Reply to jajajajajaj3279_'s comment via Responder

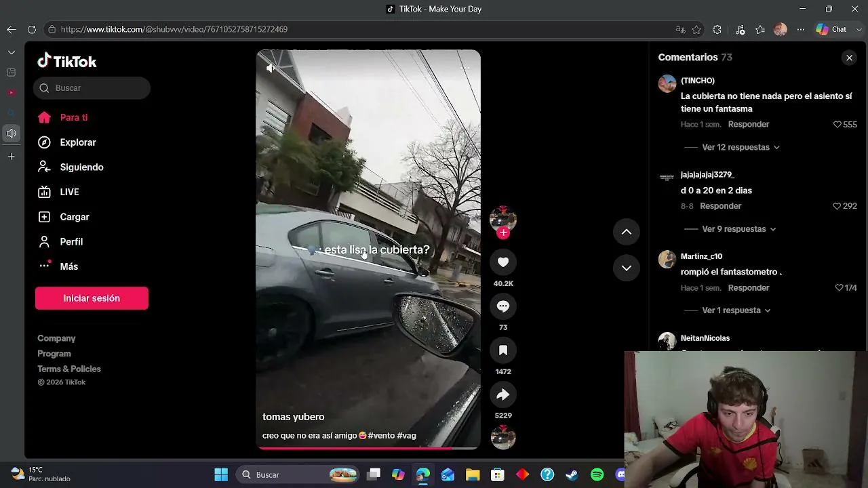pos(721,206)
